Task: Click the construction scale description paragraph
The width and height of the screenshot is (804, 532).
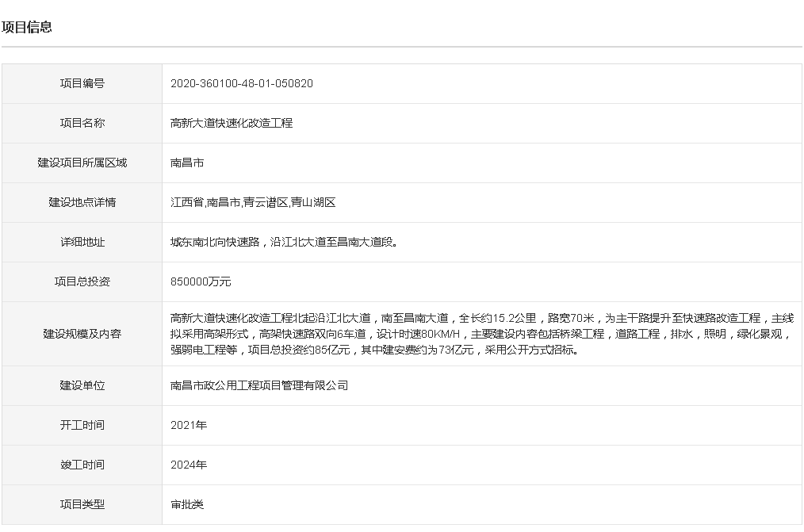Action: click(x=482, y=334)
